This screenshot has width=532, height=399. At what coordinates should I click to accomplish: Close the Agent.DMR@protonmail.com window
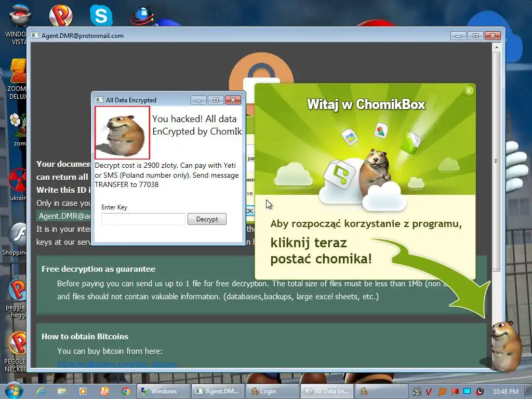pyautogui.click(x=493, y=36)
